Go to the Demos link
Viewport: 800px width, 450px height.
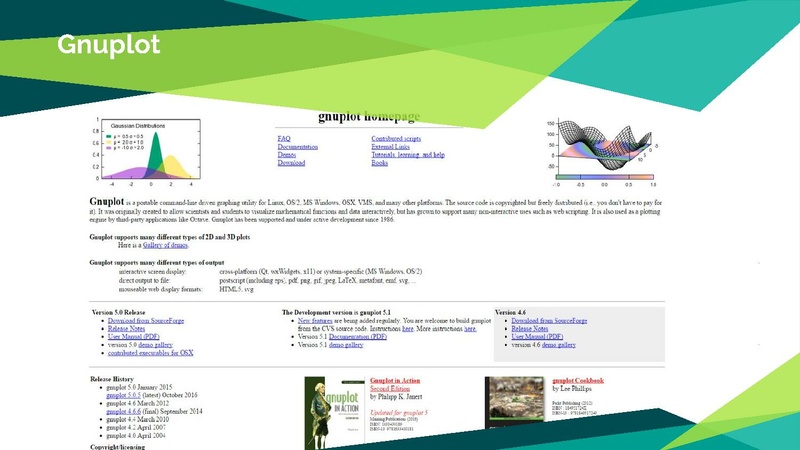pyautogui.click(x=286, y=154)
